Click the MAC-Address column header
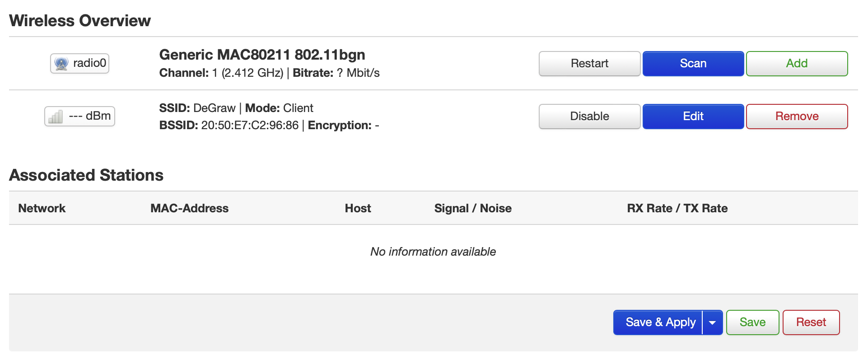868x355 pixels. click(x=189, y=208)
